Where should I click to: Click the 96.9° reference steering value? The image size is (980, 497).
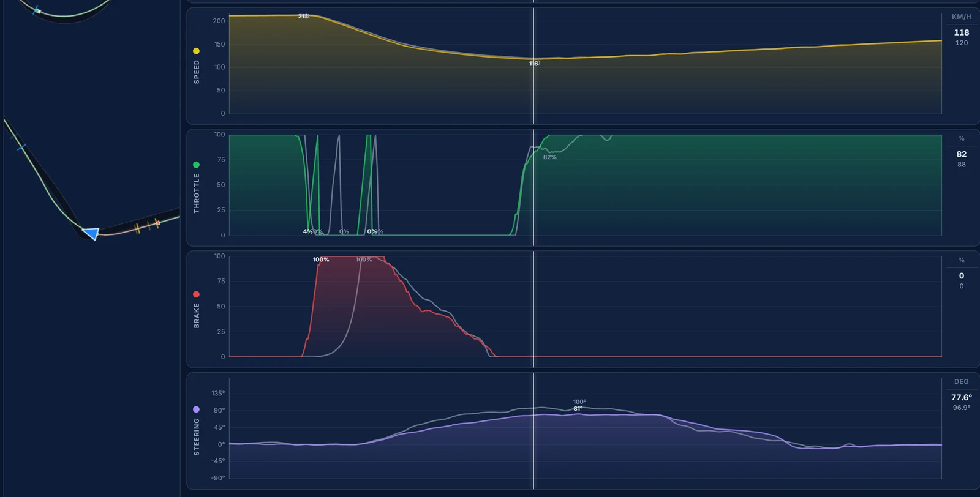click(x=961, y=408)
